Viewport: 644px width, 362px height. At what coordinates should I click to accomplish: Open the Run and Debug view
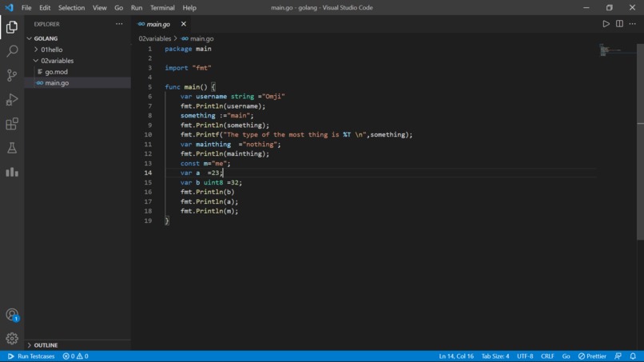(12, 99)
